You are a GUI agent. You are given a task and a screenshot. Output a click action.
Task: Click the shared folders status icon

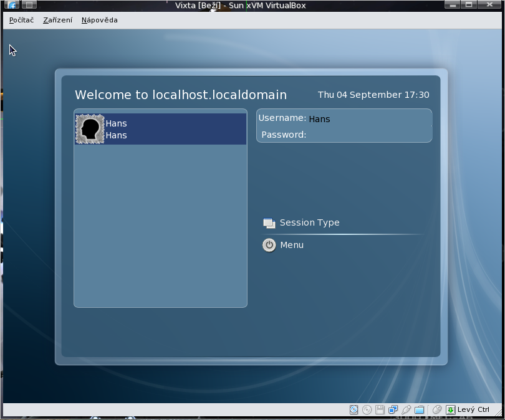[420, 409]
